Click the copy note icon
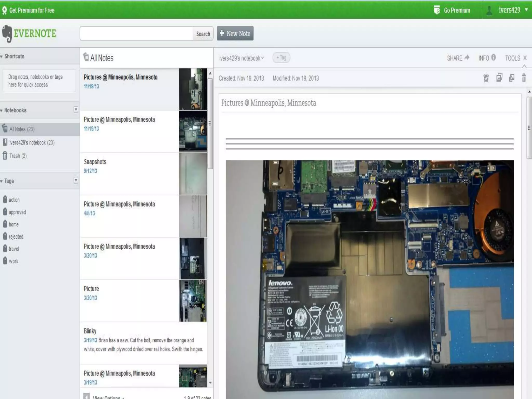 (499, 78)
